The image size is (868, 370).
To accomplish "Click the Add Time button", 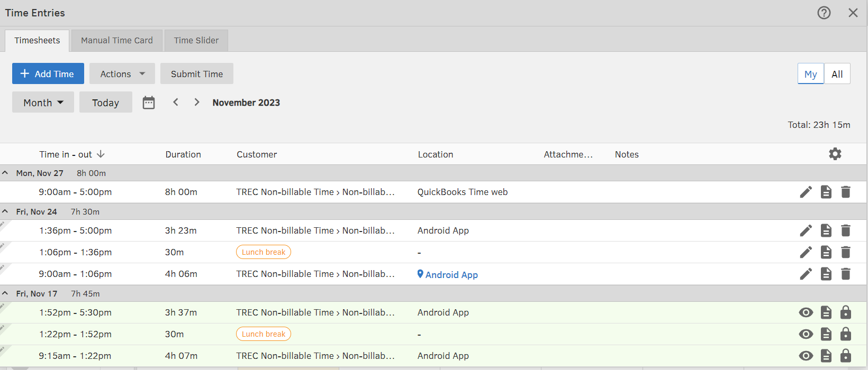I will [48, 74].
